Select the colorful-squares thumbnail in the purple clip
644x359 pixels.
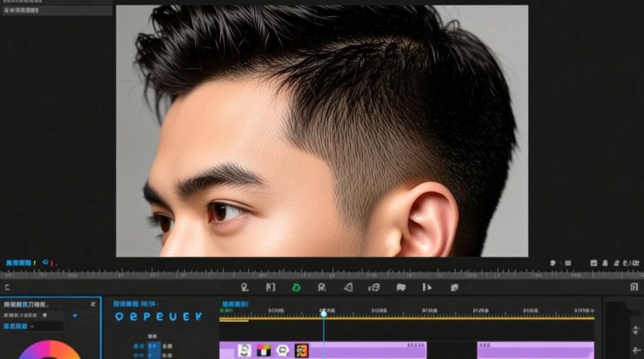tap(264, 350)
